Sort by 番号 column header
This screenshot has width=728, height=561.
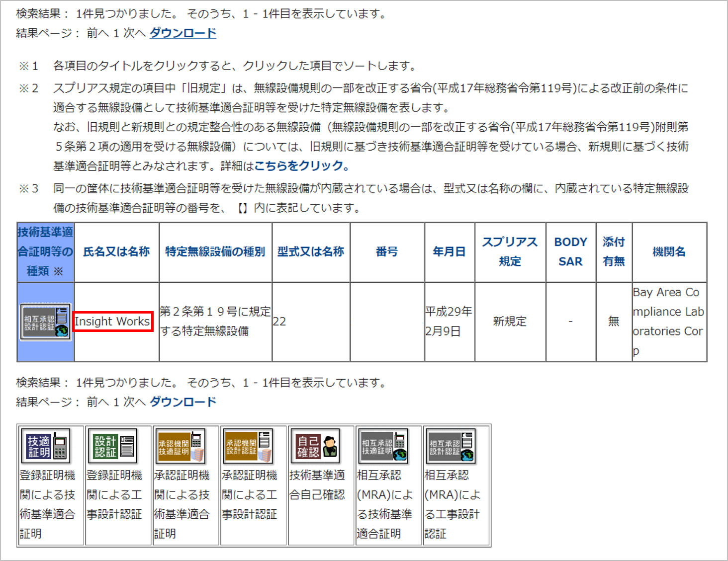pos(387,251)
